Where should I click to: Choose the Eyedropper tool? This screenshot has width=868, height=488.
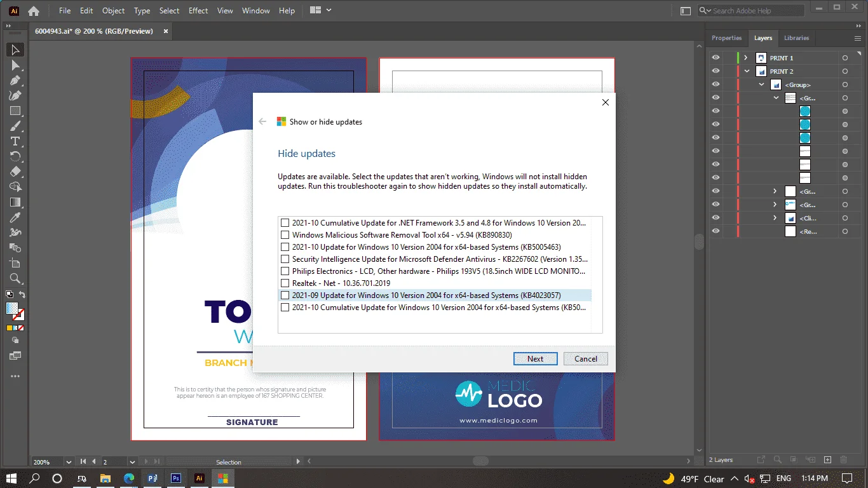[x=16, y=217]
